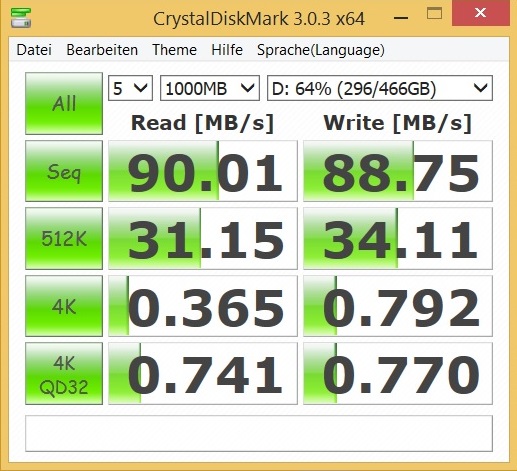Open the test count dropdown showing 5
The image size is (517, 471).
coord(130,88)
